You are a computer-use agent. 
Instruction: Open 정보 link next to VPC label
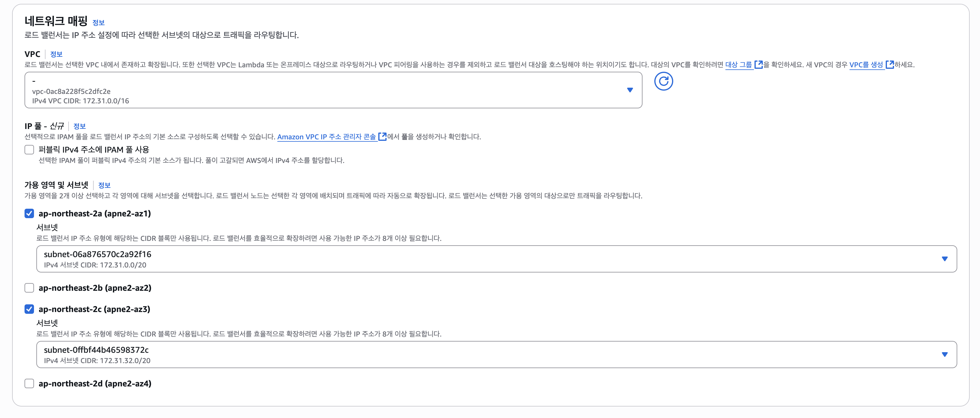(x=56, y=54)
